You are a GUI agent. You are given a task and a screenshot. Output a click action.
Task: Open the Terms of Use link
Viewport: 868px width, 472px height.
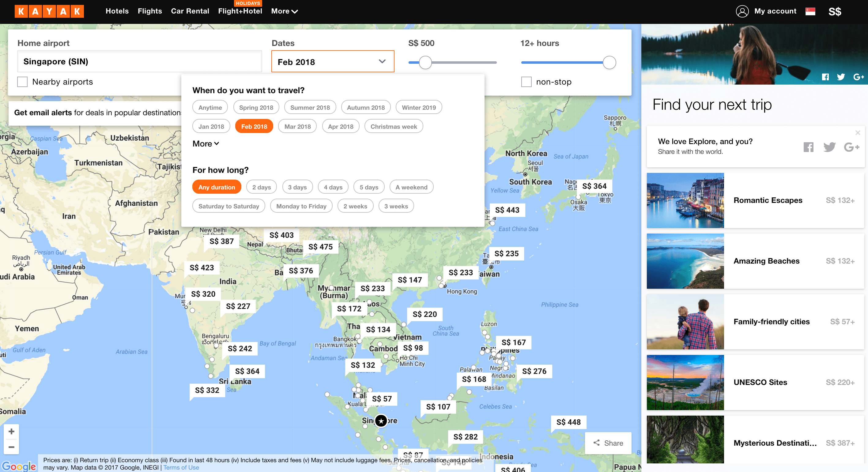click(x=181, y=467)
